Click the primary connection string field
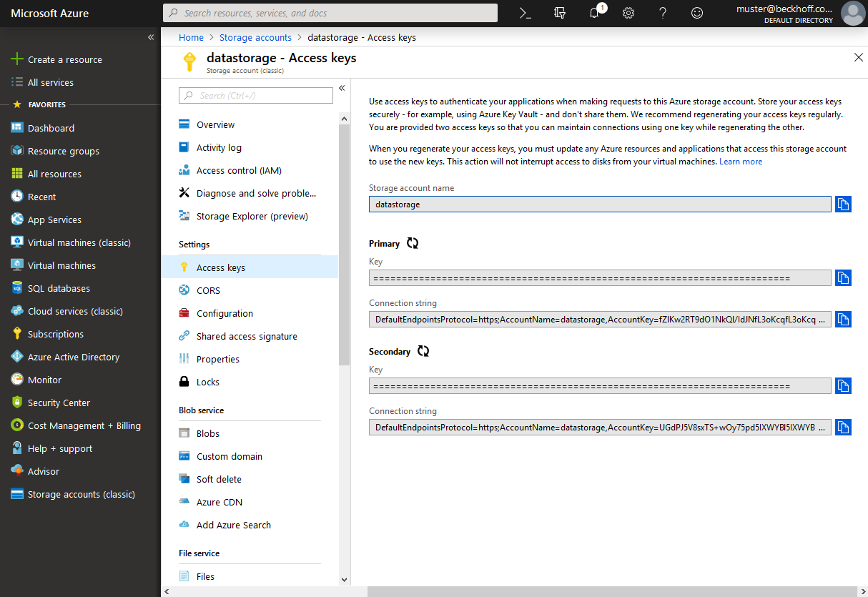Screen dimensions: 868x597 [x=600, y=320]
